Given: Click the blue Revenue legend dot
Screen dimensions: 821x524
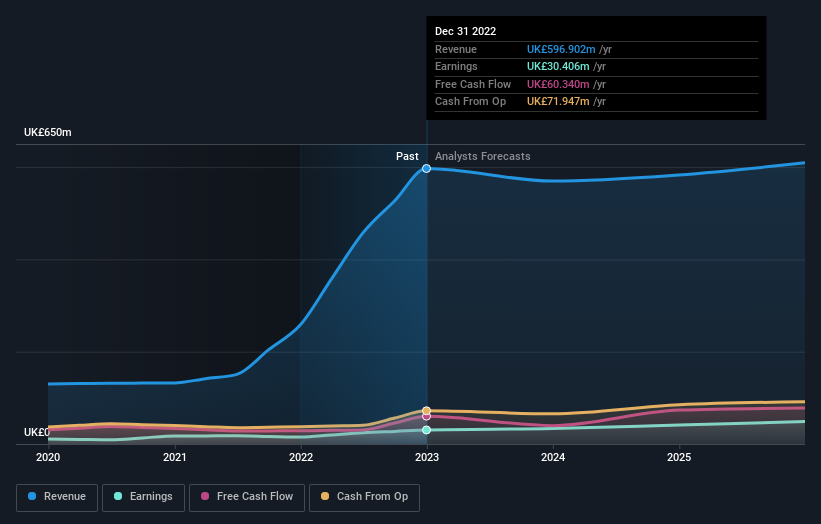Looking at the screenshot, I should click(x=32, y=496).
